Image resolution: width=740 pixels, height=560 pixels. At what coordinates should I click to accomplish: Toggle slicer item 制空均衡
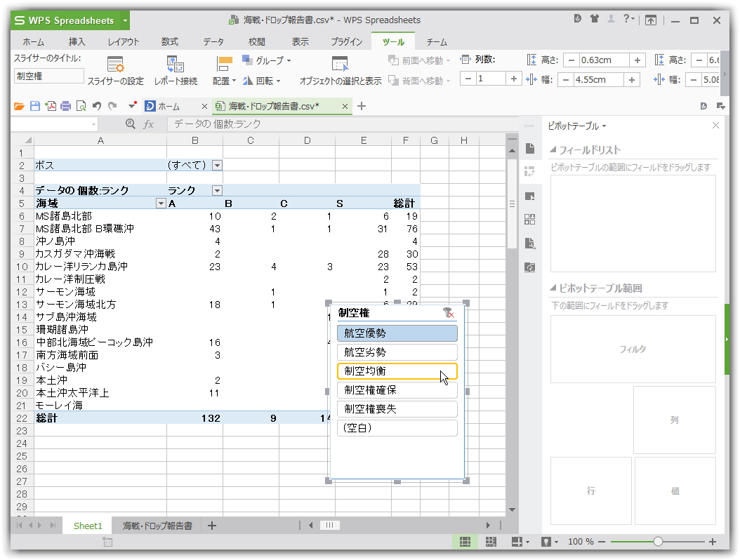click(397, 371)
